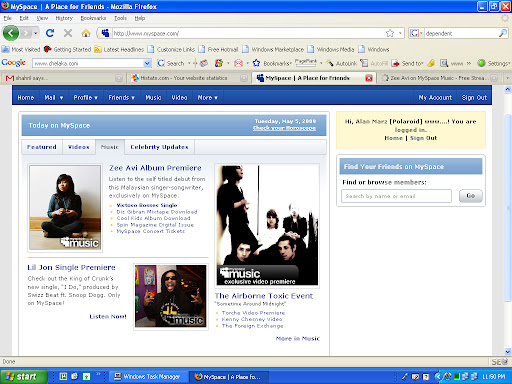Open More in Music link
This screenshot has width=512, height=384.
(298, 338)
